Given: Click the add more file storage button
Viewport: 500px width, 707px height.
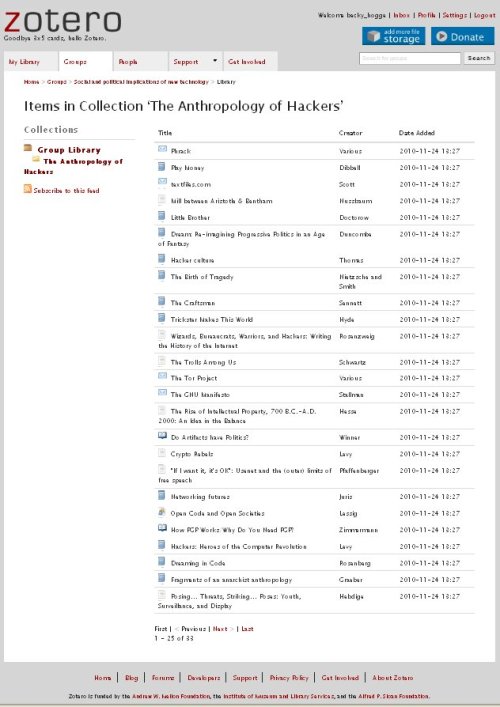Looking at the screenshot, I should (x=394, y=36).
